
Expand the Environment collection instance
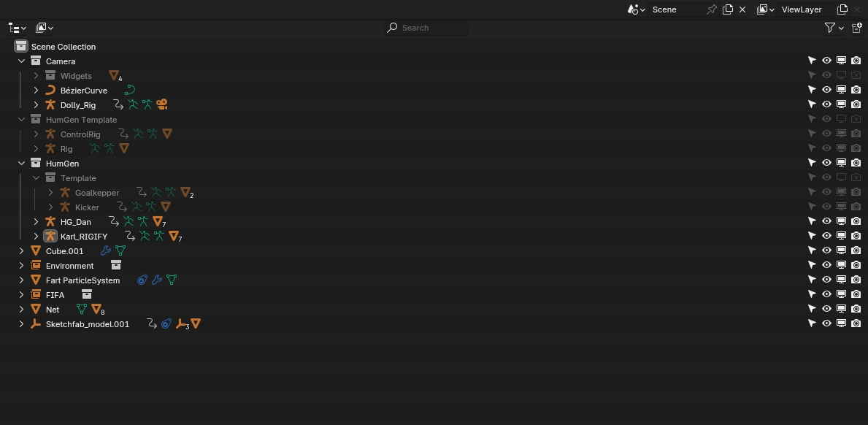point(22,266)
